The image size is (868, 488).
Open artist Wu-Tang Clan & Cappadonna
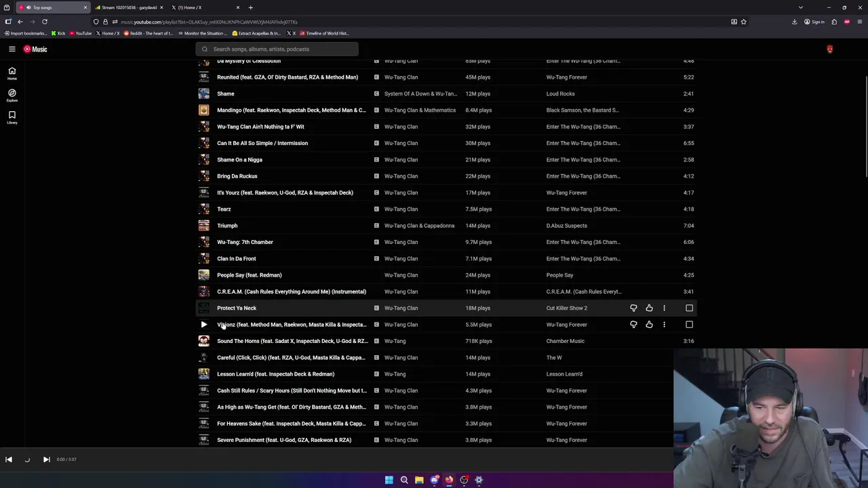419,226
